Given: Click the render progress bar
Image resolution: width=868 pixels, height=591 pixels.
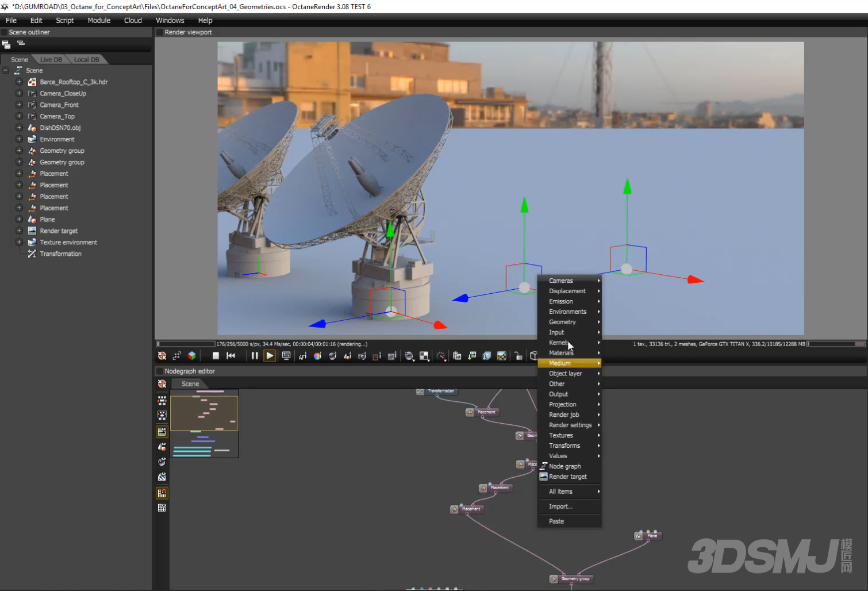Looking at the screenshot, I should (186, 344).
